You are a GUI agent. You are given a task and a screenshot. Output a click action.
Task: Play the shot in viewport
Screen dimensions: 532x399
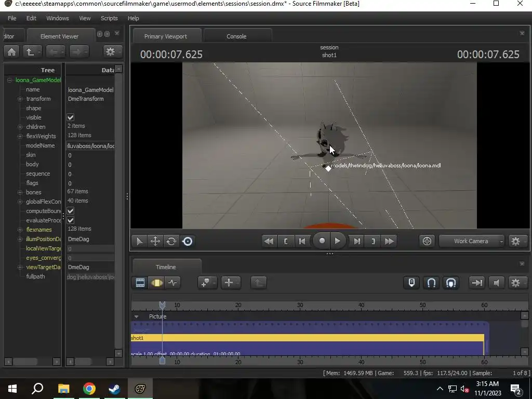coord(337,241)
